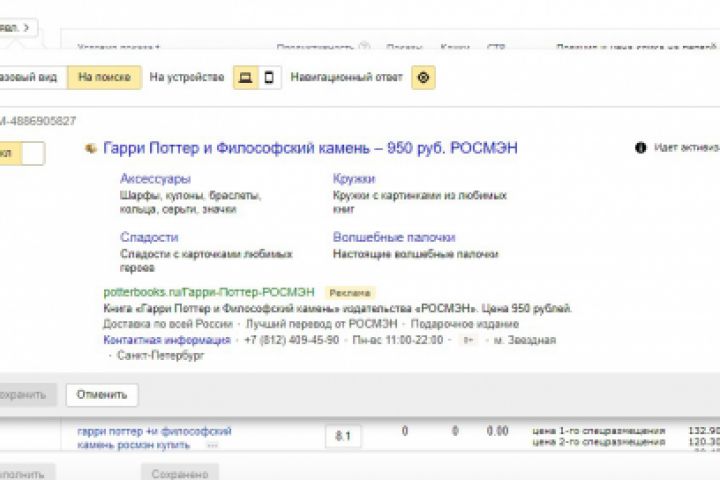720x480 pixels.
Task: Click the black status info icon
Action: pyautogui.click(x=640, y=148)
